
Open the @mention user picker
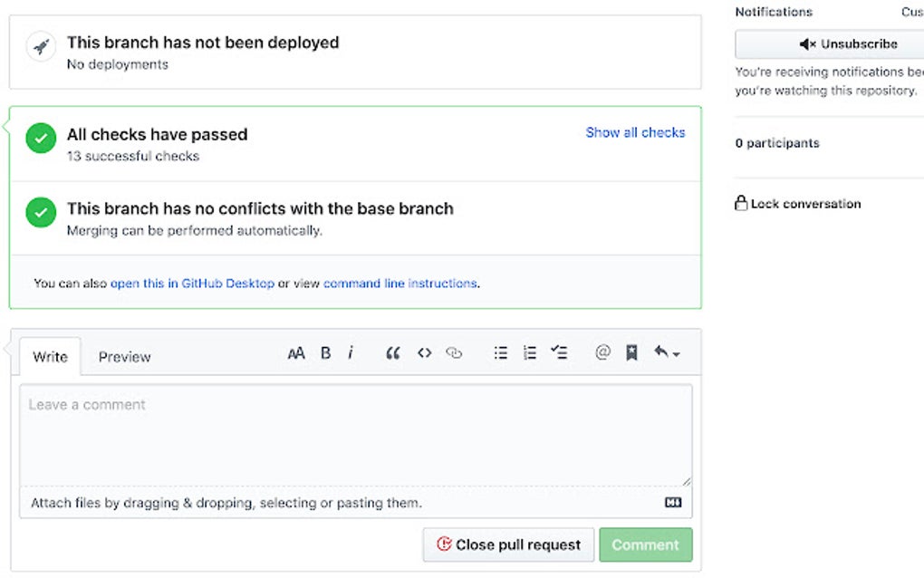pos(603,352)
